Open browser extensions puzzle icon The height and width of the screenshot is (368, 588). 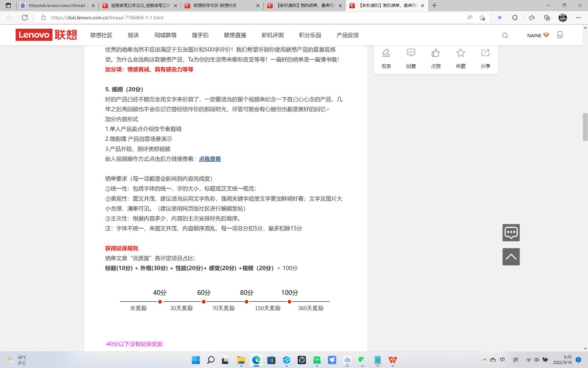(x=515, y=18)
